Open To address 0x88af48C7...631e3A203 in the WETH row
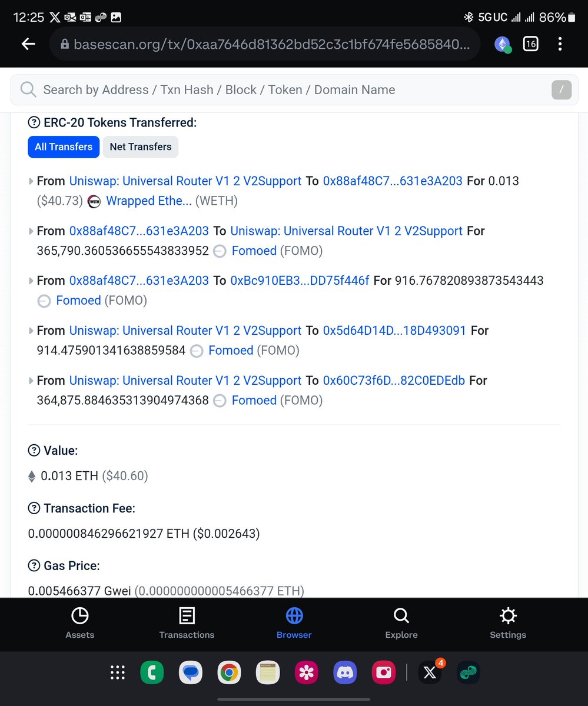The width and height of the screenshot is (588, 706). (393, 181)
